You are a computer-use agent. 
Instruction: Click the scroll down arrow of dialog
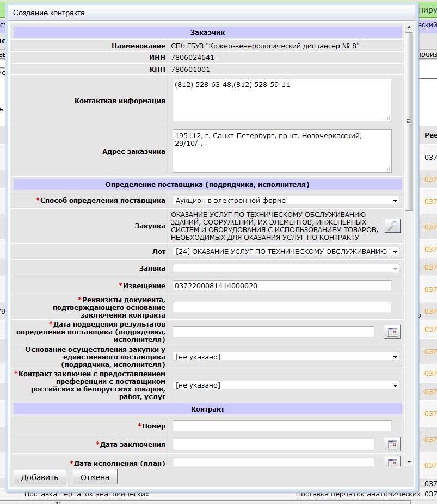[409, 462]
